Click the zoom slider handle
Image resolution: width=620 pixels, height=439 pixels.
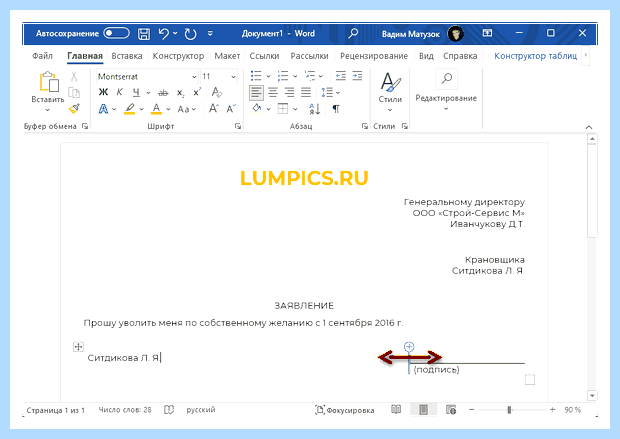pyautogui.click(x=509, y=410)
